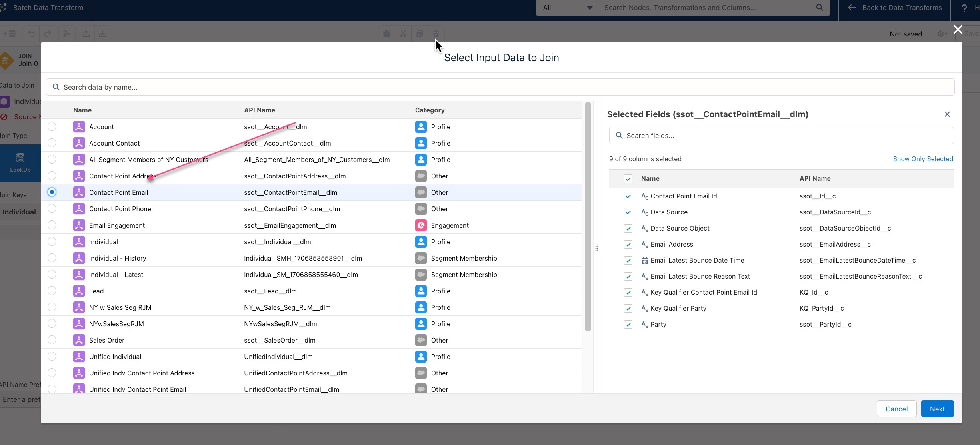Click the cut scissors icon
The height and width of the screenshot is (445, 980).
pyautogui.click(x=403, y=34)
